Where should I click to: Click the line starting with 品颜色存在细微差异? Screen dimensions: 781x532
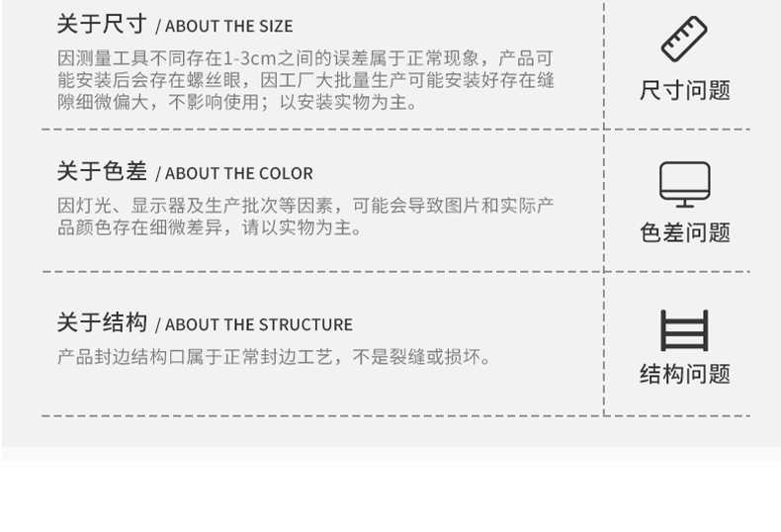[210, 227]
